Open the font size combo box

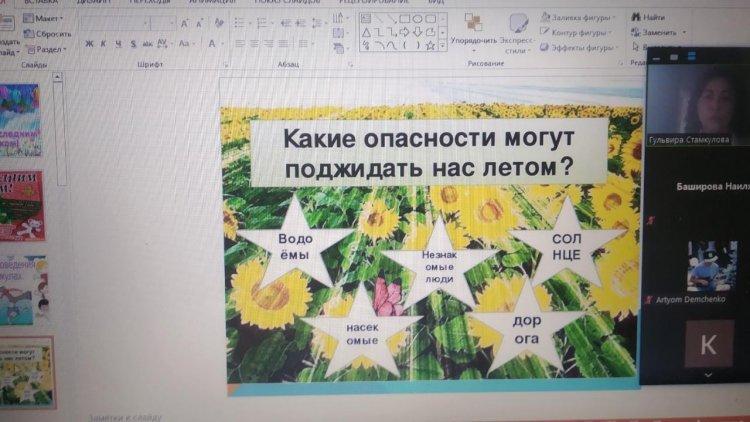pos(163,23)
